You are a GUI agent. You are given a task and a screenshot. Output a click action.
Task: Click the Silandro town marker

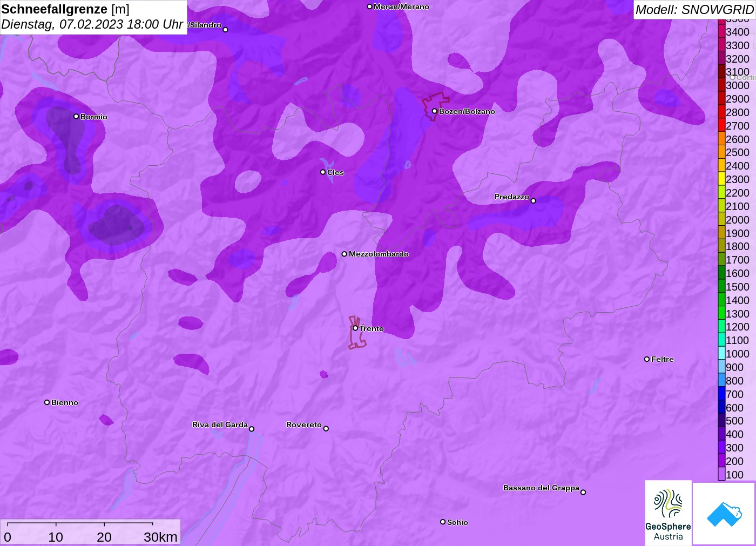[x=226, y=30]
